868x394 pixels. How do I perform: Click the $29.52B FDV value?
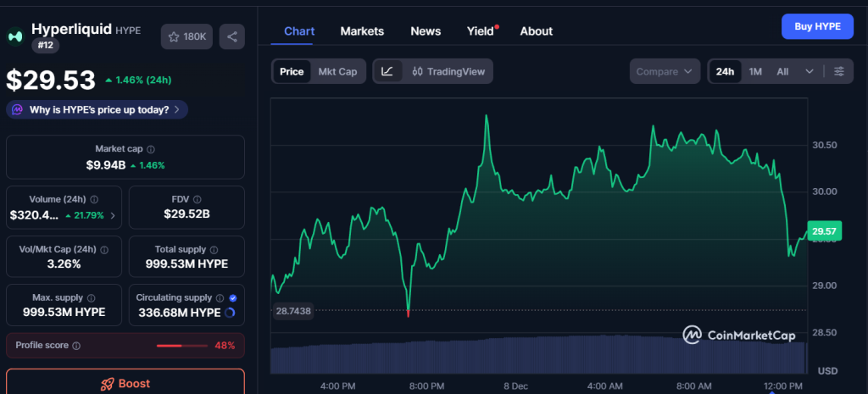186,214
